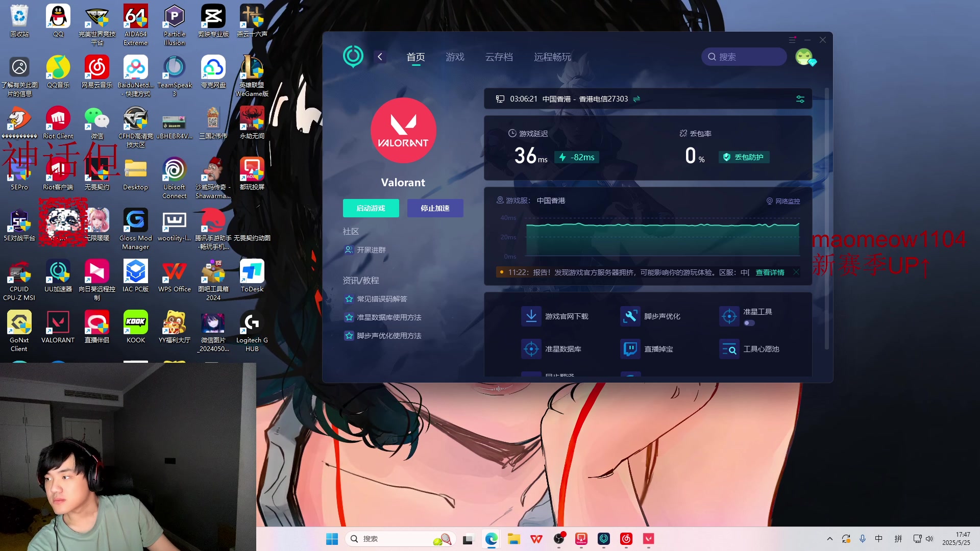Select VALORANT desktop shortcut
Viewport: 980px width, 551px height.
pyautogui.click(x=58, y=328)
